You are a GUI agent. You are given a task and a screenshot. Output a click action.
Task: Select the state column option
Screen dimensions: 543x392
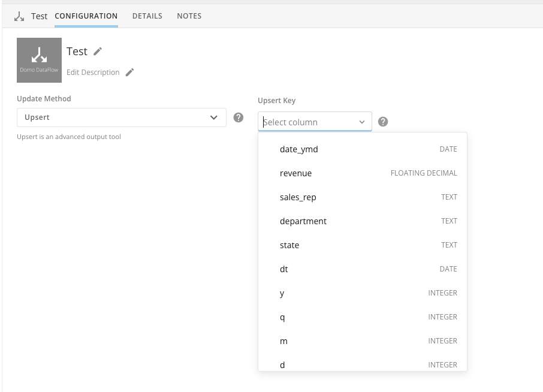tap(363, 245)
